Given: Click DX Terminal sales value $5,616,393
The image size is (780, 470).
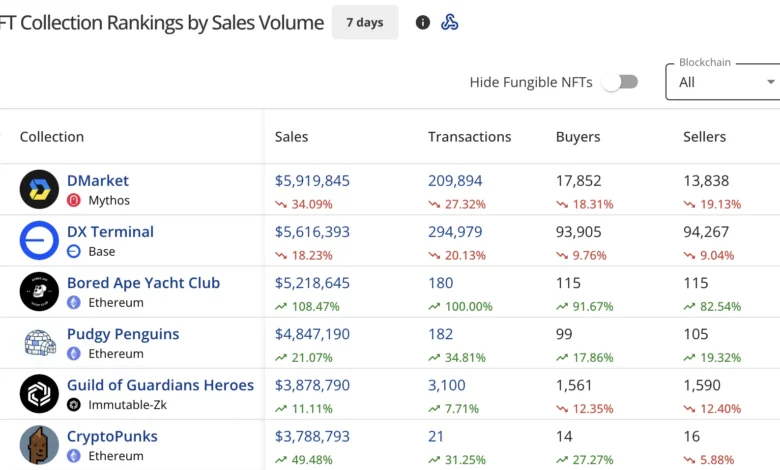Looking at the screenshot, I should pyautogui.click(x=312, y=232).
